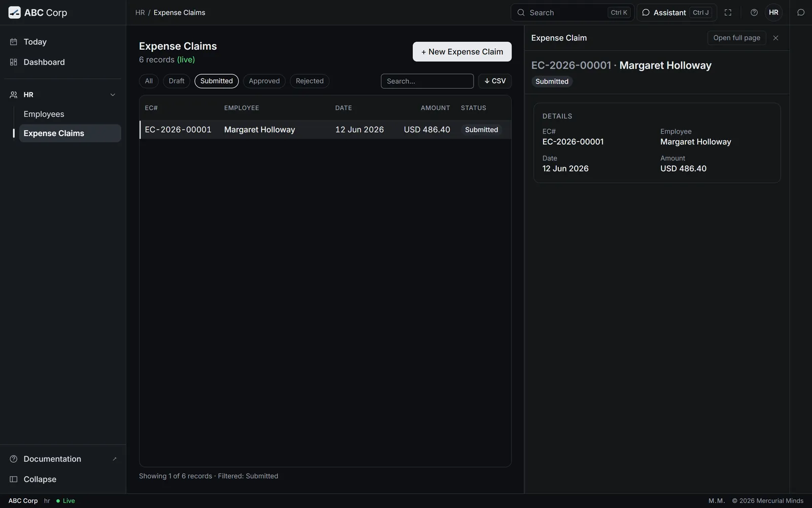Viewport: 812px width, 508px height.
Task: Click Open full page button
Action: coord(736,38)
